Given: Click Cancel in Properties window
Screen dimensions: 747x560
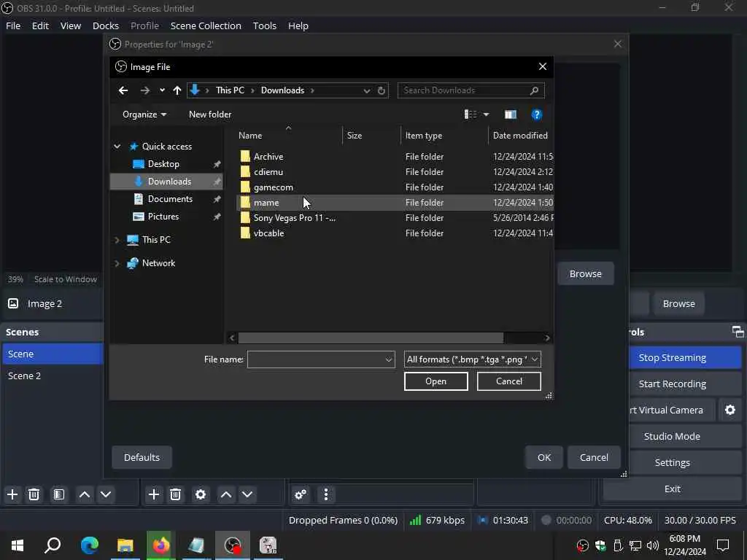Looking at the screenshot, I should pyautogui.click(x=594, y=457).
